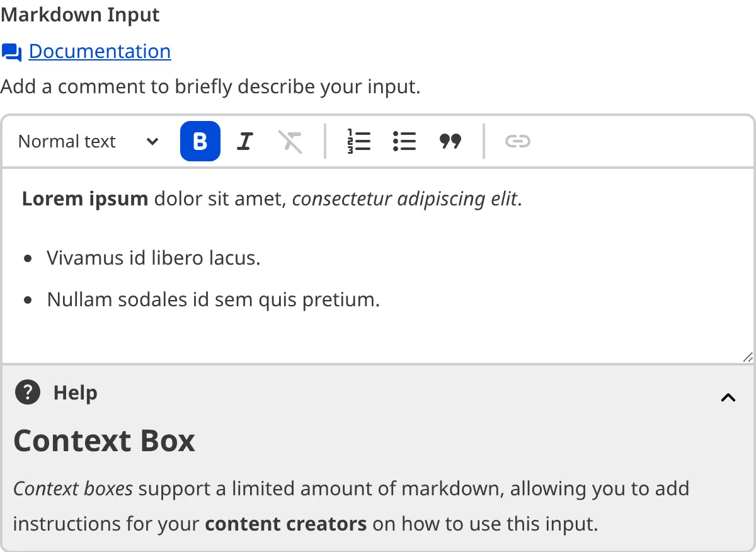Click the bold text 'Lorem ipsum'
The width and height of the screenshot is (756, 552).
click(85, 199)
